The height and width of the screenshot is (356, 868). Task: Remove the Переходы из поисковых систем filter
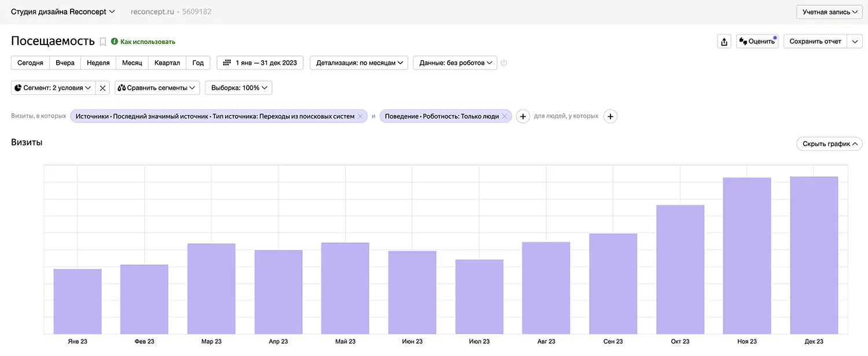pos(360,116)
